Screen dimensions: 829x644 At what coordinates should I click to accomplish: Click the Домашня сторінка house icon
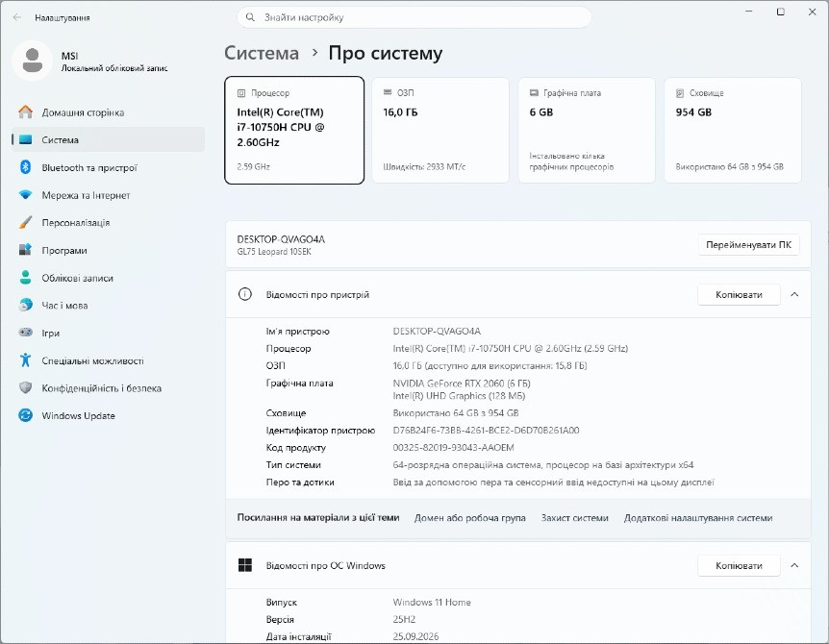point(25,112)
